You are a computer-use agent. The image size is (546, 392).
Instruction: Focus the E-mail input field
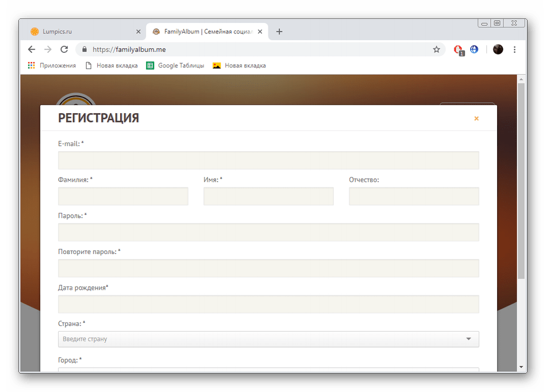[x=268, y=160]
